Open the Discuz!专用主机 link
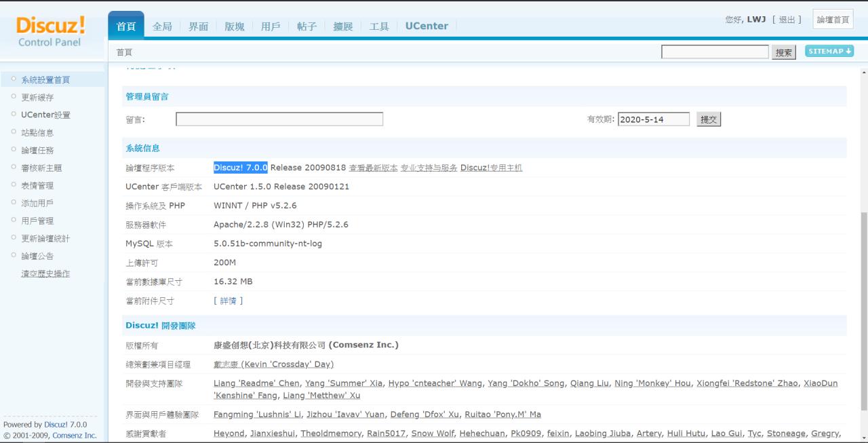 pos(492,168)
